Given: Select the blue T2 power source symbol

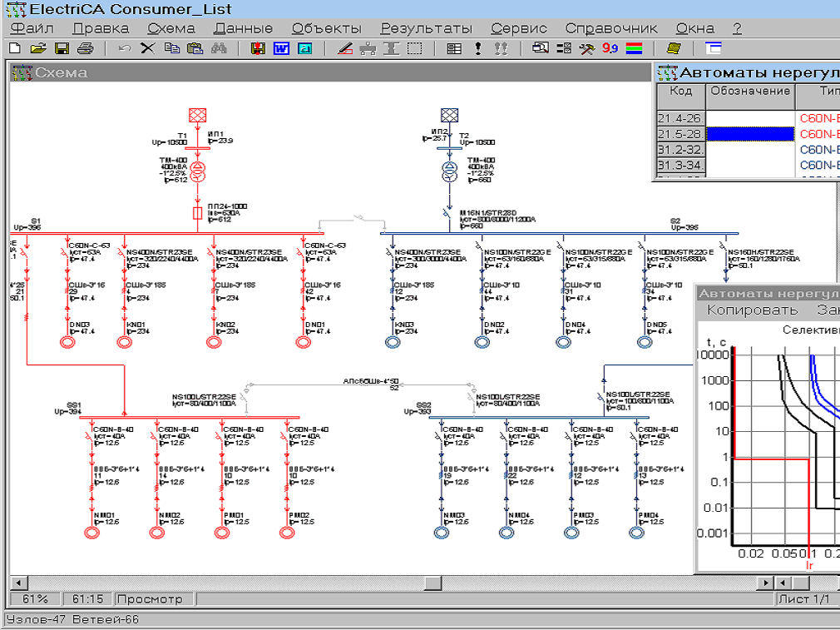Looking at the screenshot, I should [x=449, y=116].
